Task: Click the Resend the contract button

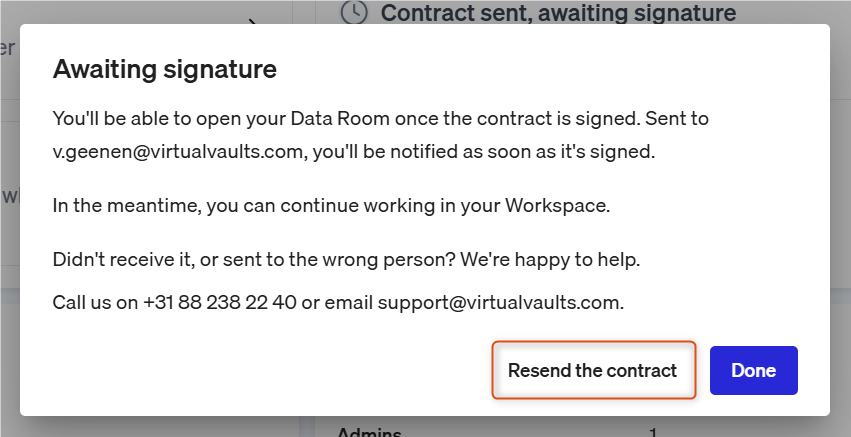Action: click(x=593, y=370)
